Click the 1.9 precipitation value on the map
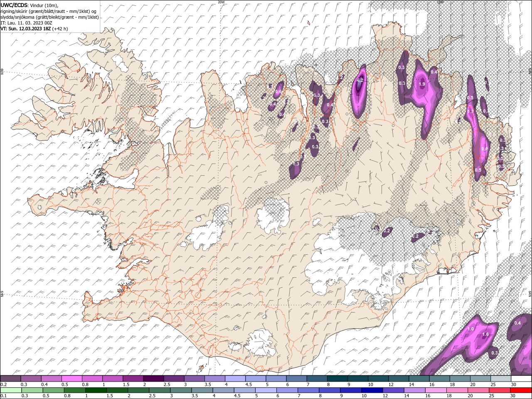 (x=422, y=84)
